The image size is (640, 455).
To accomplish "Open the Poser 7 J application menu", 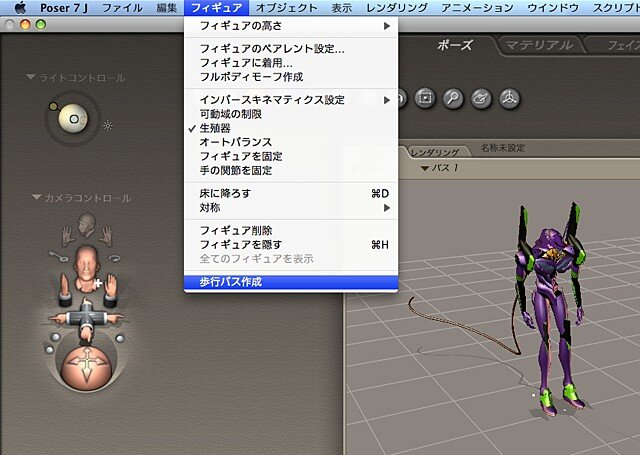I will [64, 8].
